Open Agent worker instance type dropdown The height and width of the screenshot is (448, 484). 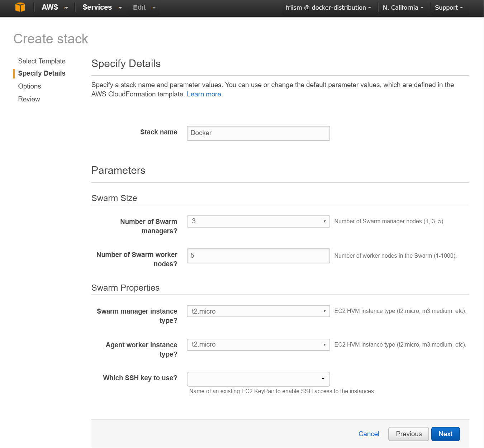point(258,345)
